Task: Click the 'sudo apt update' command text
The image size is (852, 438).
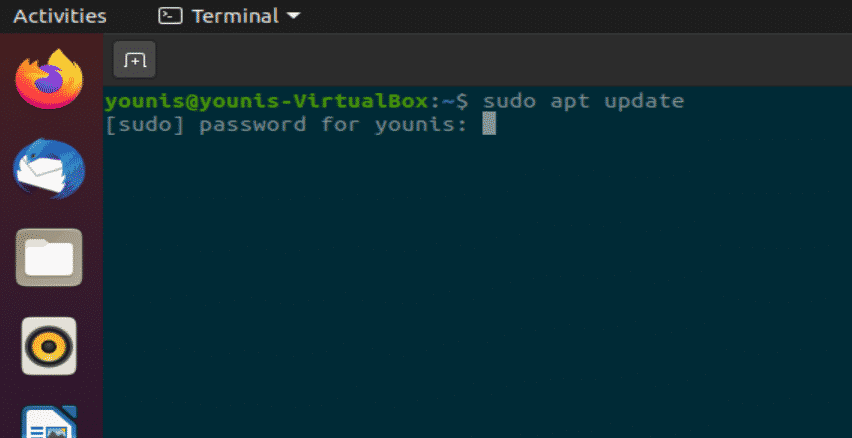Action: point(583,101)
